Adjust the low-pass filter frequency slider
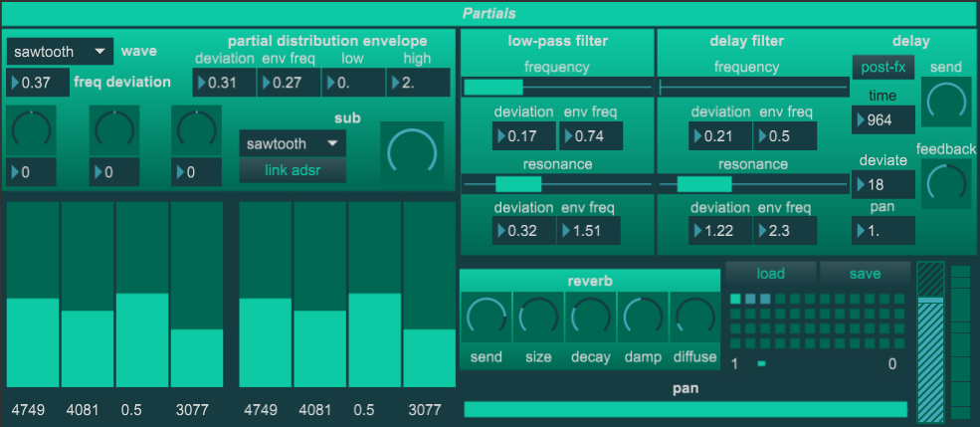 [557, 87]
